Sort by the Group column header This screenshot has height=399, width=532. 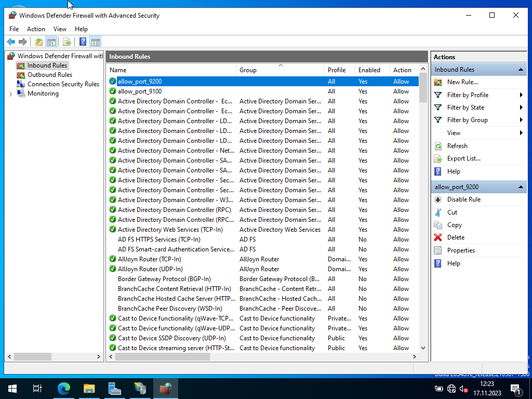pos(280,70)
